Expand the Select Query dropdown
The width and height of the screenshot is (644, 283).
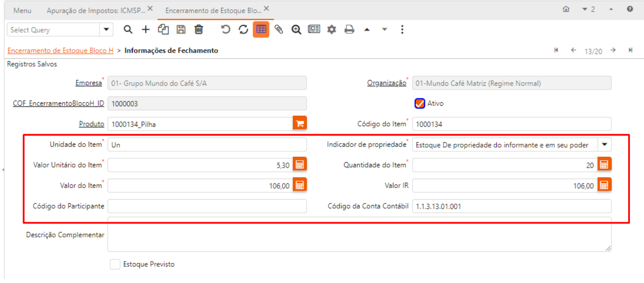point(106,30)
